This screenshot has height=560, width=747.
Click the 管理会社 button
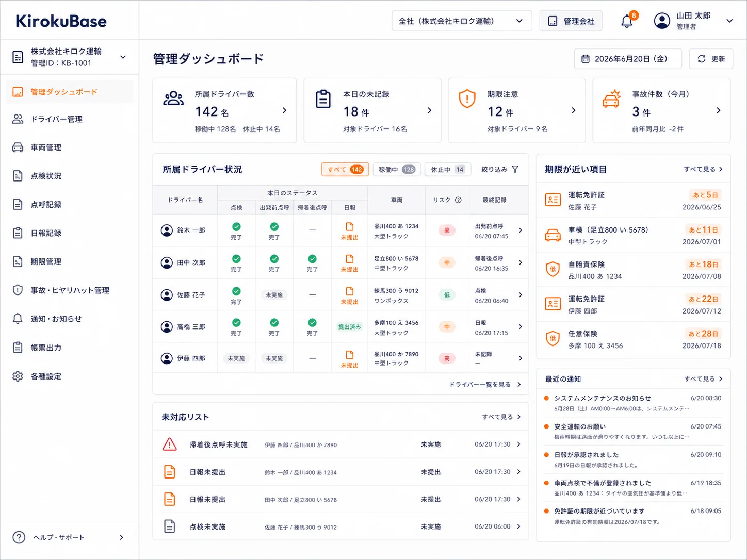click(571, 21)
